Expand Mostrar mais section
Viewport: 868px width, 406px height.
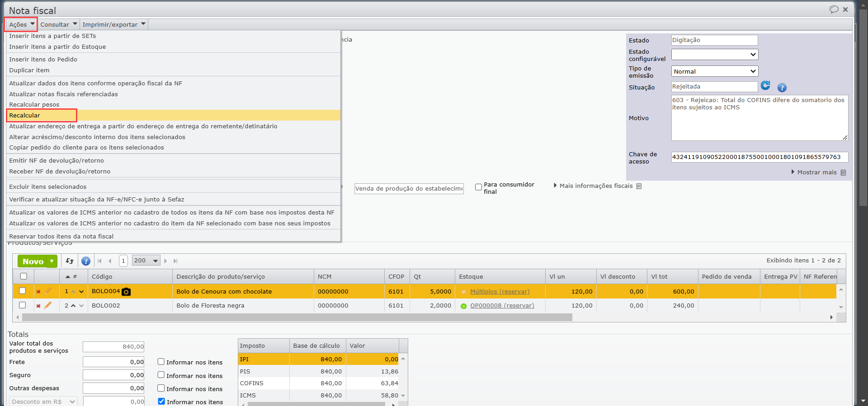pos(816,172)
